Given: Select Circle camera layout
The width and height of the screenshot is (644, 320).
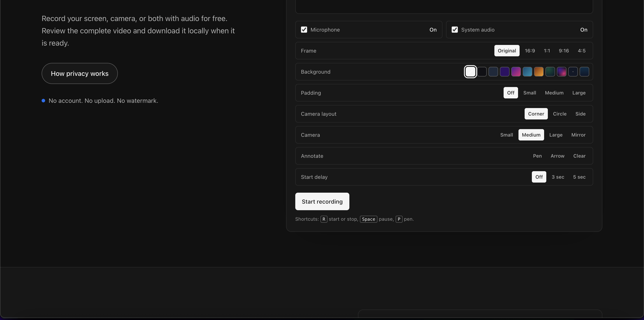Looking at the screenshot, I should 559,114.
